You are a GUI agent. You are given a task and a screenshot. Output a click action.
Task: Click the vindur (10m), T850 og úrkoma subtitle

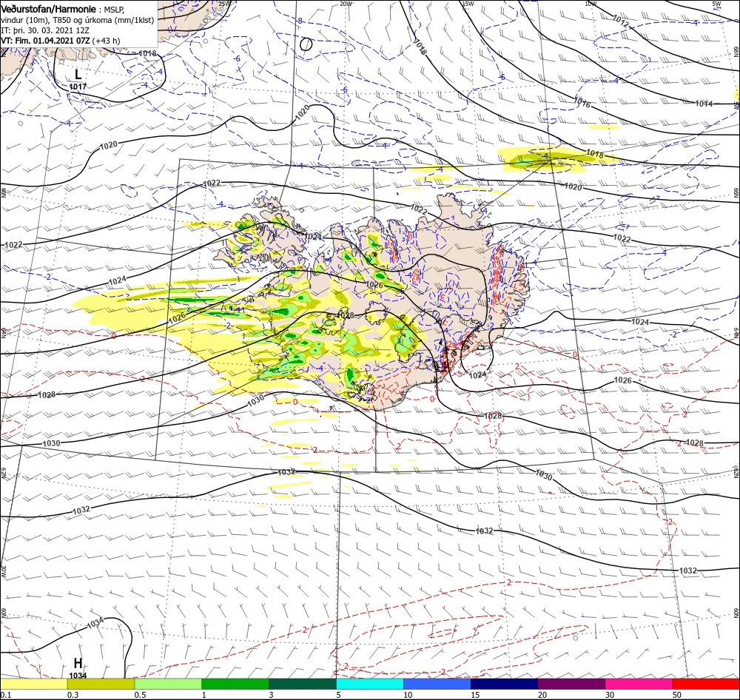point(78,20)
